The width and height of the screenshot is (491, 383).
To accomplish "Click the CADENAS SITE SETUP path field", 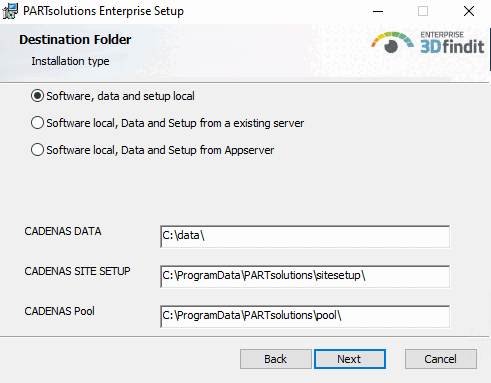I will (305, 277).
